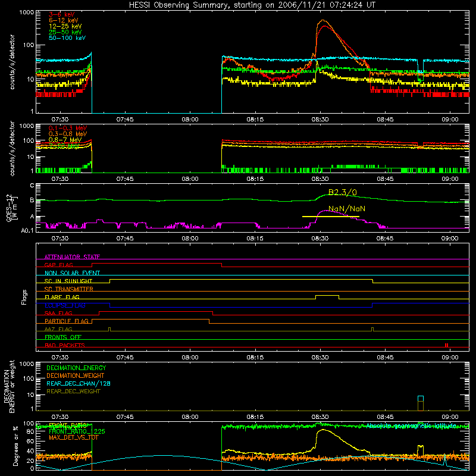Select the NON_SOLAR_EVENT flag label
The height and width of the screenshot is (476, 476).
(x=72, y=273)
